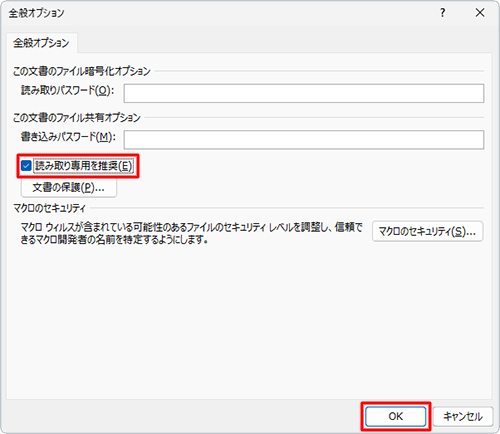The height and width of the screenshot is (434, 500).
Task: Click the 読み取りパスワード(O) label
Action: (67, 90)
